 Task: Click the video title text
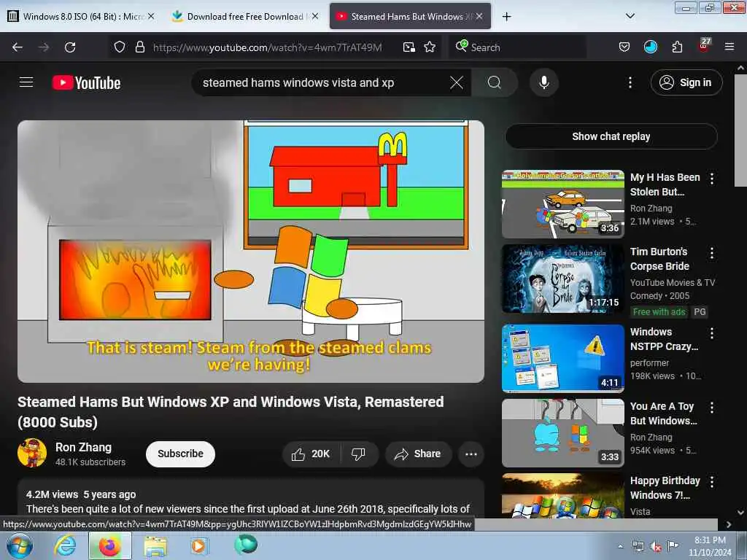231,412
